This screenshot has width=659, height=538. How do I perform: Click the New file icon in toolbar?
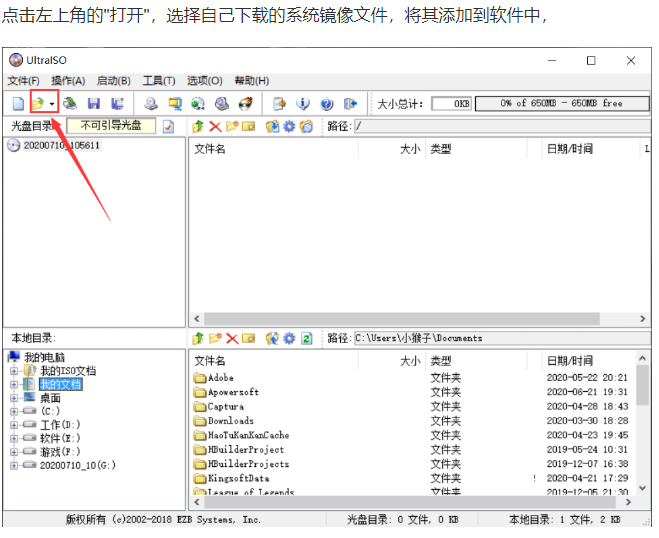coord(18,103)
